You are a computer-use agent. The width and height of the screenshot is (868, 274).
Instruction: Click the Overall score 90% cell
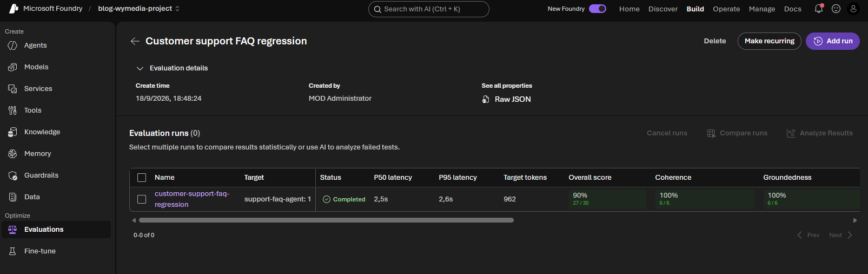(608, 199)
